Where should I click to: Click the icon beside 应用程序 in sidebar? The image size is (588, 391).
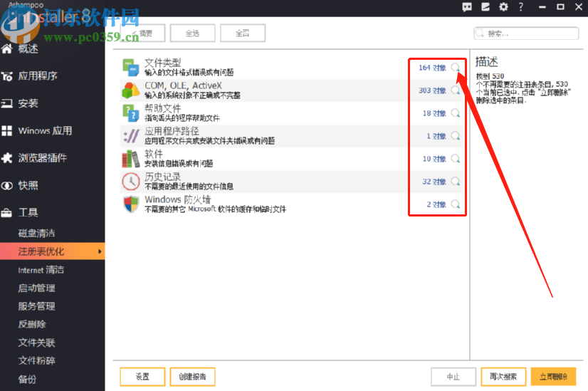point(6,76)
